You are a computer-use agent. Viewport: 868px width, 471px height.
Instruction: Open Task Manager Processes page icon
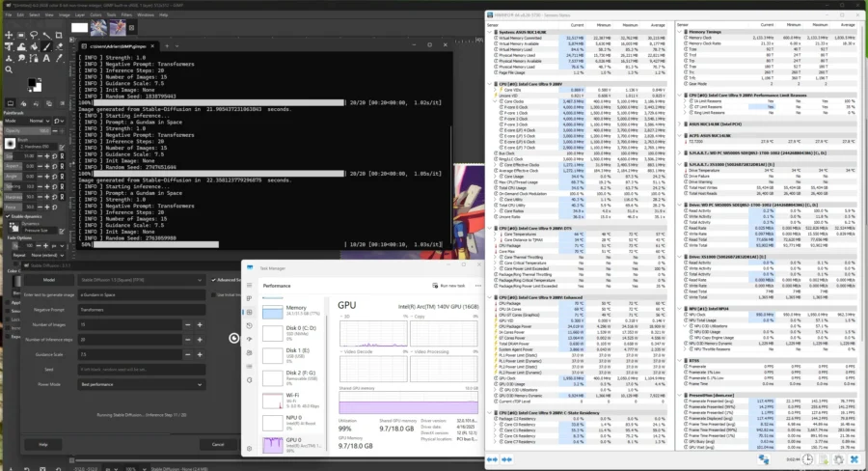tap(249, 298)
